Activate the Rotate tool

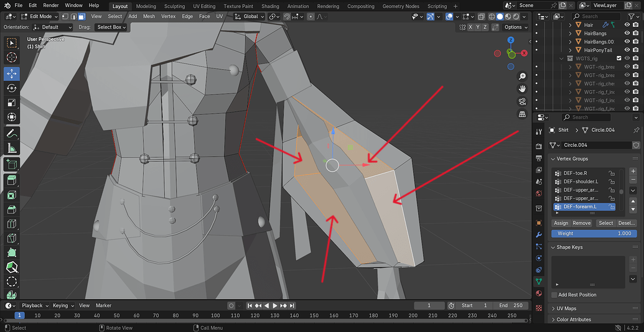[x=12, y=88]
